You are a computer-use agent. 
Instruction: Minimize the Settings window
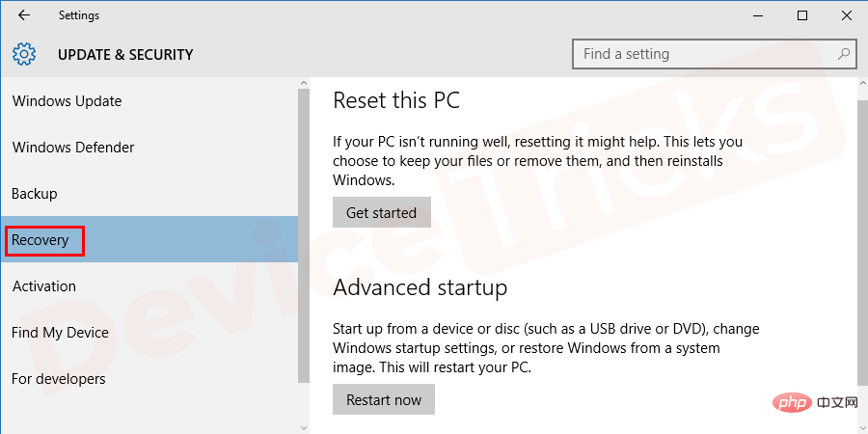coord(758,15)
